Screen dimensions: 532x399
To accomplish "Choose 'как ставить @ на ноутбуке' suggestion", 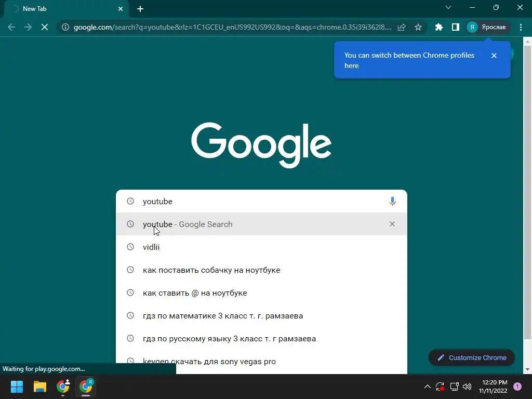I will tap(261, 293).
